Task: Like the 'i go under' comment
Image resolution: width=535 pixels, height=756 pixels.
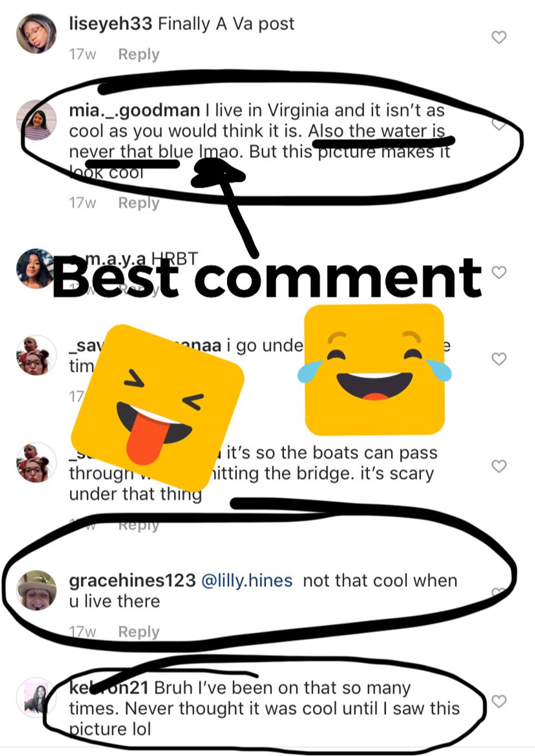Action: [499, 359]
